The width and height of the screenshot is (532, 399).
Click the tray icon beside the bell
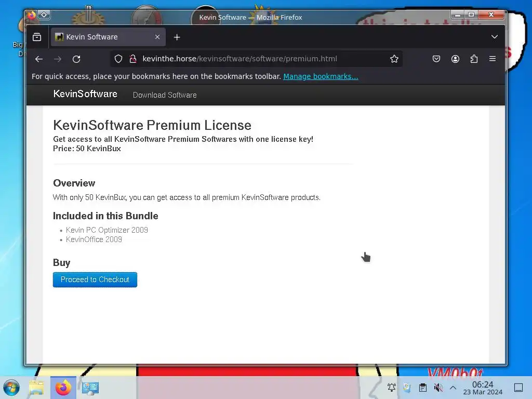407,388
